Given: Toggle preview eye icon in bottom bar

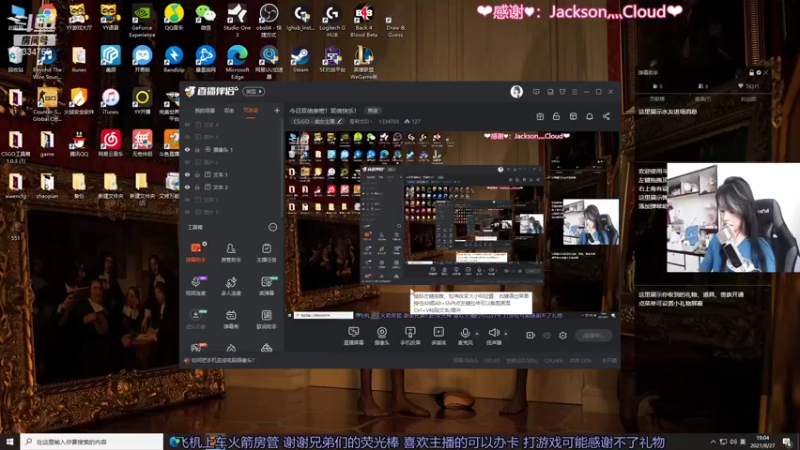Looking at the screenshot, I should [547, 335].
